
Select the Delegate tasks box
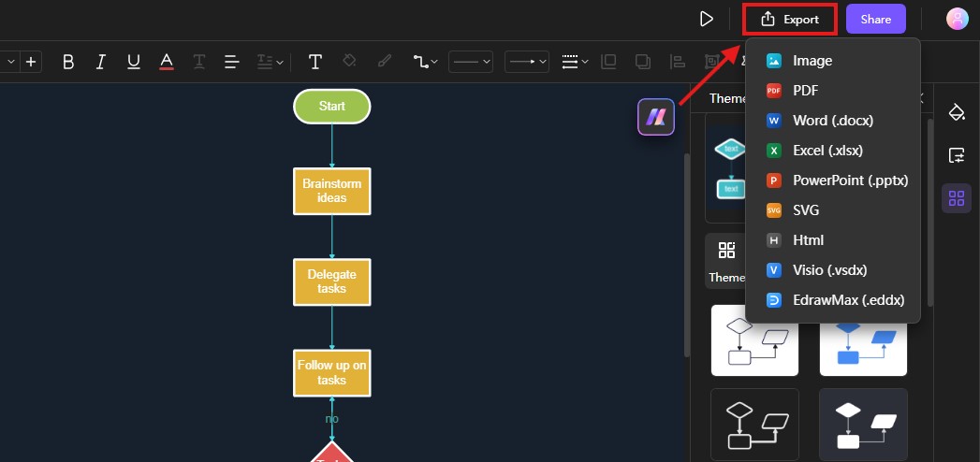point(332,282)
